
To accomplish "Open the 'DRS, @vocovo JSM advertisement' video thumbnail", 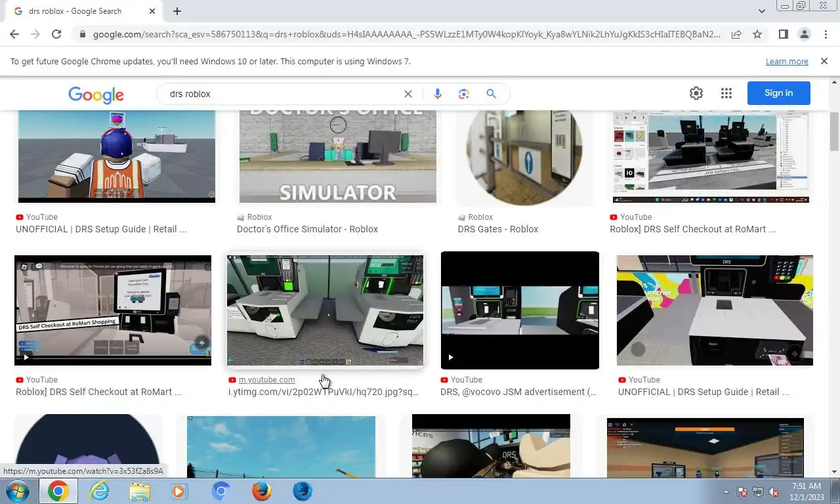I will (520, 310).
